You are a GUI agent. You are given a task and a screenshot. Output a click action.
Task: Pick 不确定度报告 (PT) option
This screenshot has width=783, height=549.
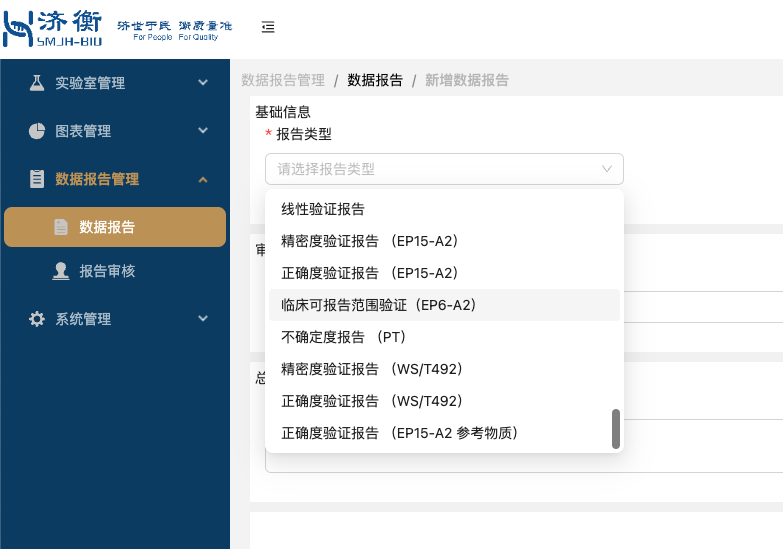pyautogui.click(x=343, y=337)
